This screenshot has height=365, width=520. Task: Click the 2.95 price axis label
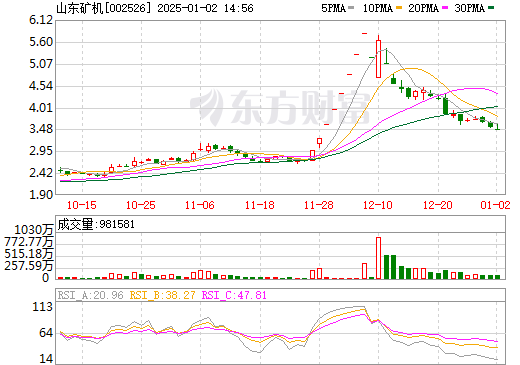(41, 151)
